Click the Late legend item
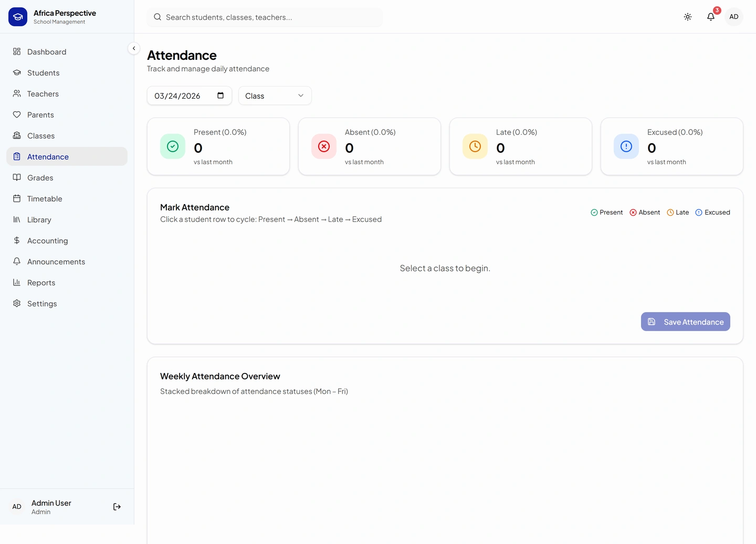 coord(678,212)
